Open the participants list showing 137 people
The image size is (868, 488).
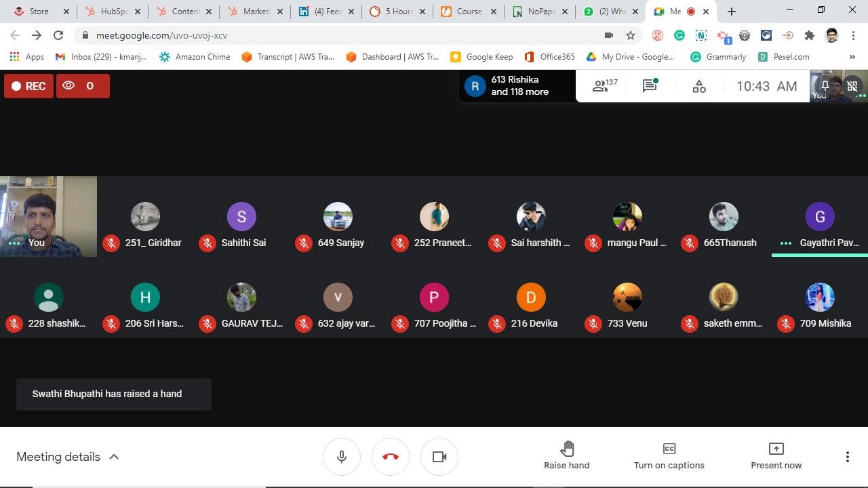tap(605, 86)
